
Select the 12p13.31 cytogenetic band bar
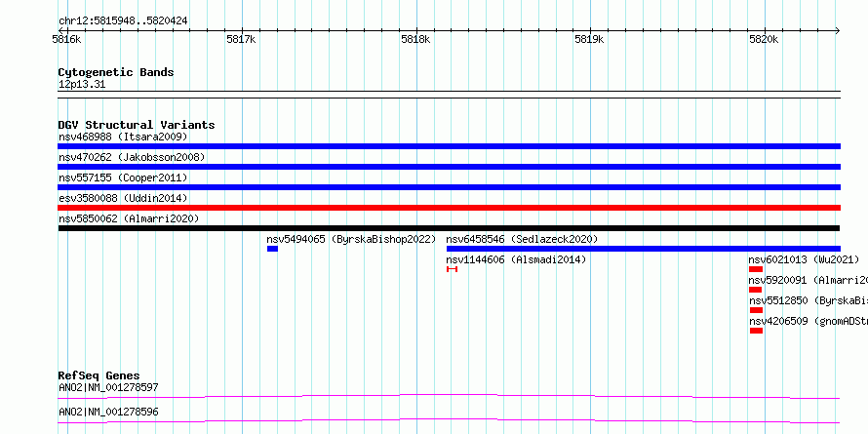(449, 95)
